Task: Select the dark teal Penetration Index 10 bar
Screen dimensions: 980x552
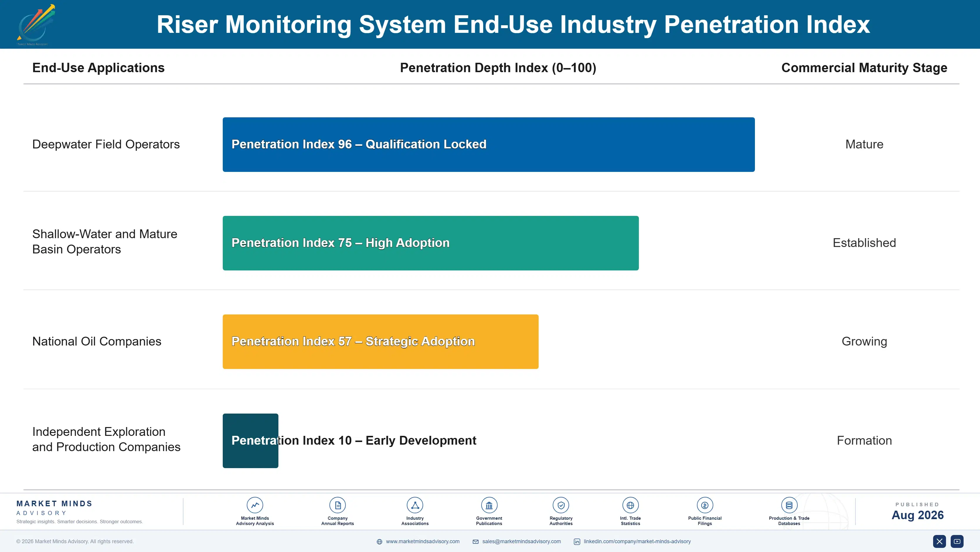Action: (x=250, y=441)
